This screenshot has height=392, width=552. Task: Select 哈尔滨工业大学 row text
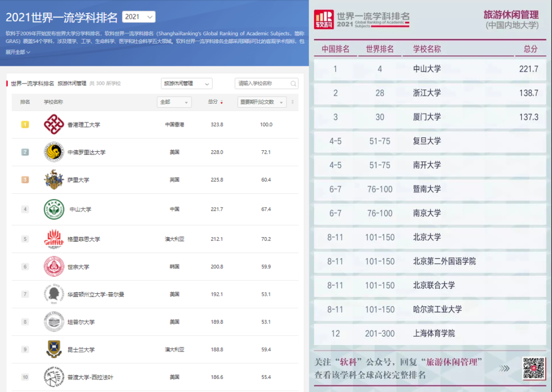point(437,309)
